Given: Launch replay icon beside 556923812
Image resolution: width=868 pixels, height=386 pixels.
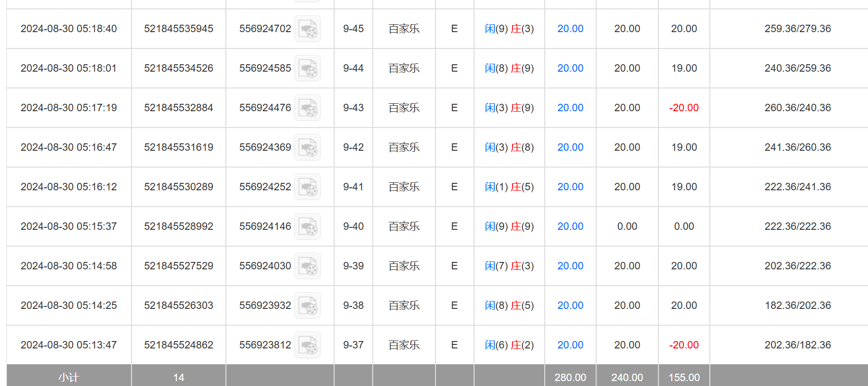Looking at the screenshot, I should pyautogui.click(x=307, y=345).
